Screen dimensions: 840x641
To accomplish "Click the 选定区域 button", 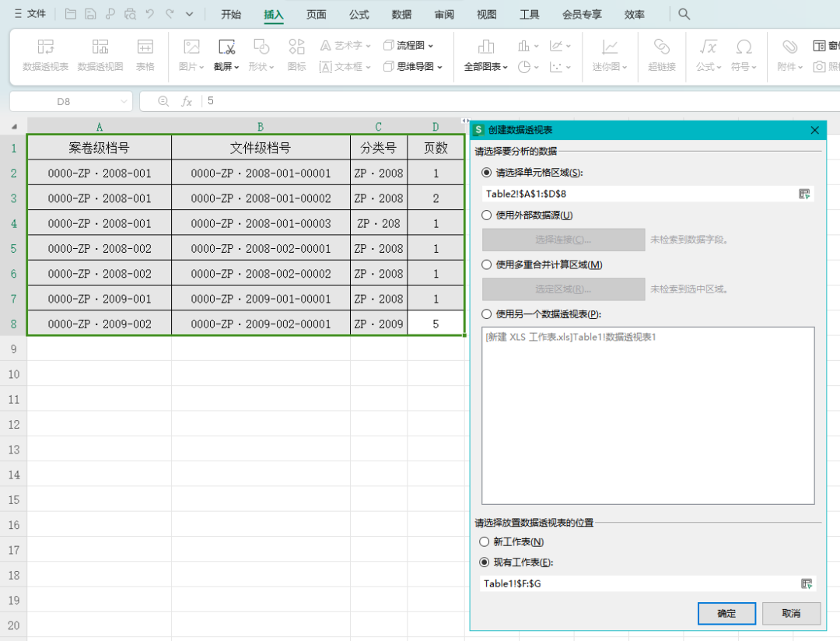I will pos(564,289).
